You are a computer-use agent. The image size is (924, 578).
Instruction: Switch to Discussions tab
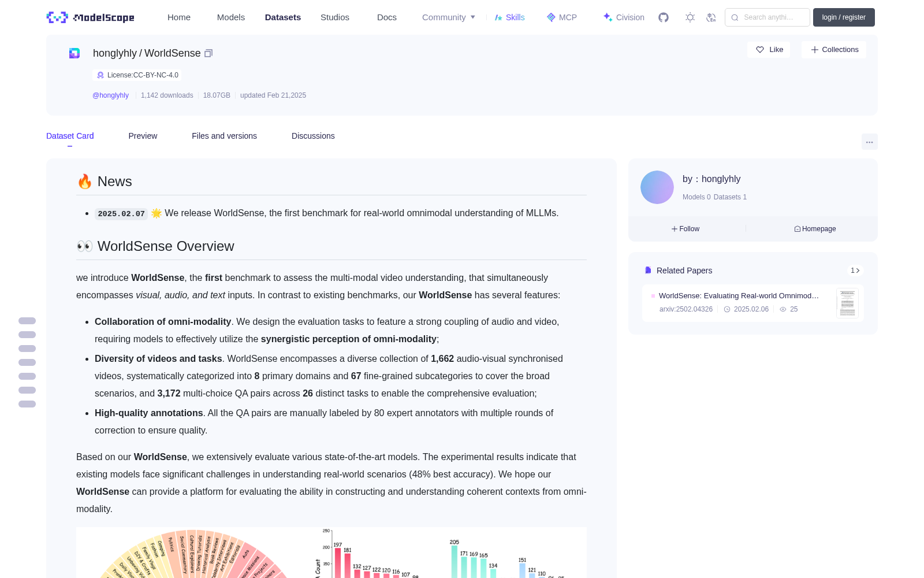(x=313, y=136)
